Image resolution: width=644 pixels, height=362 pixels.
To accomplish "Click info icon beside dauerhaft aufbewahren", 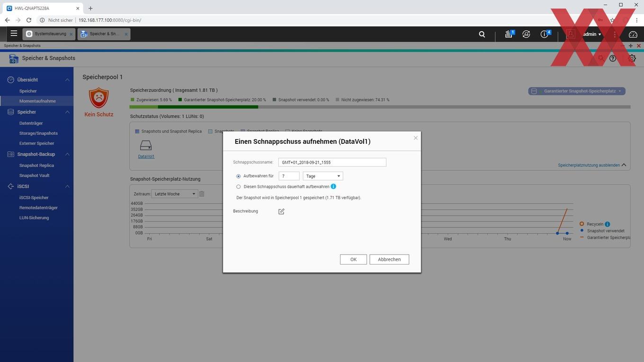I will [333, 186].
